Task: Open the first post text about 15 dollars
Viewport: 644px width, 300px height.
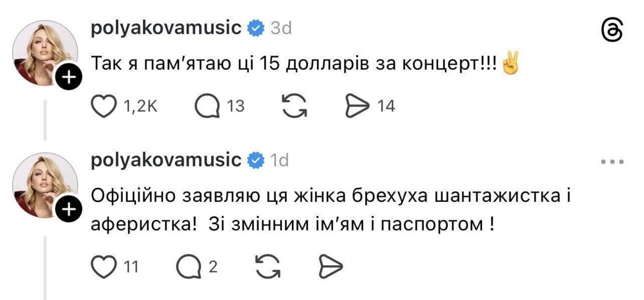Action: [x=294, y=65]
